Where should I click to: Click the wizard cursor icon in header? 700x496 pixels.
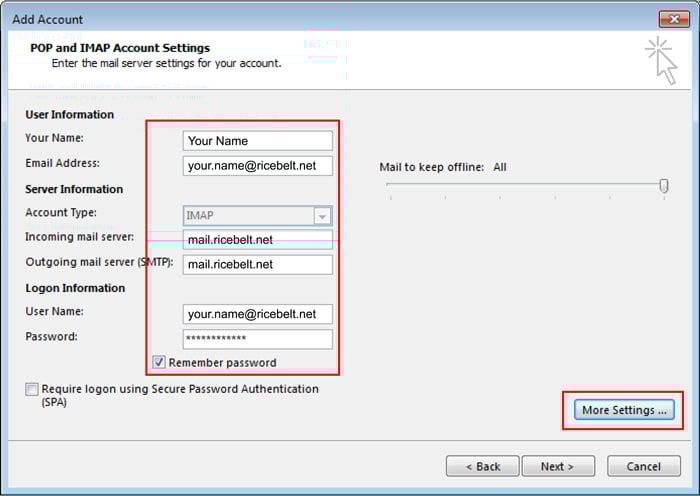click(x=661, y=59)
